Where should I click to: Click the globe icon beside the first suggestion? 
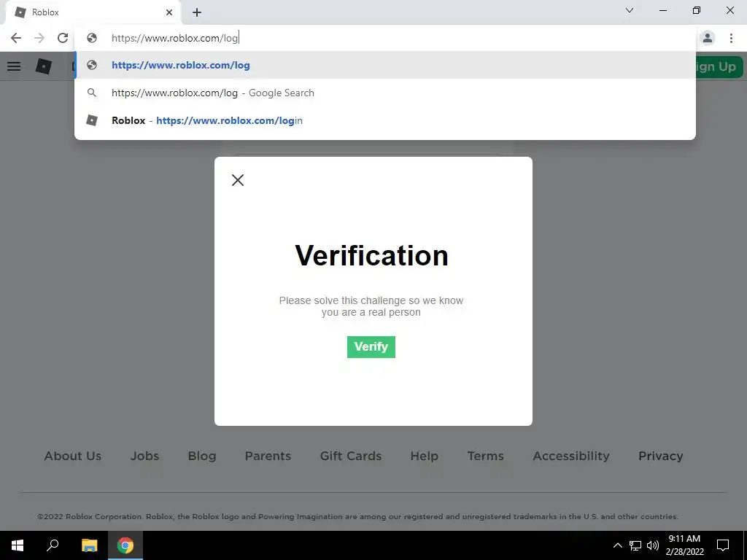pyautogui.click(x=92, y=65)
